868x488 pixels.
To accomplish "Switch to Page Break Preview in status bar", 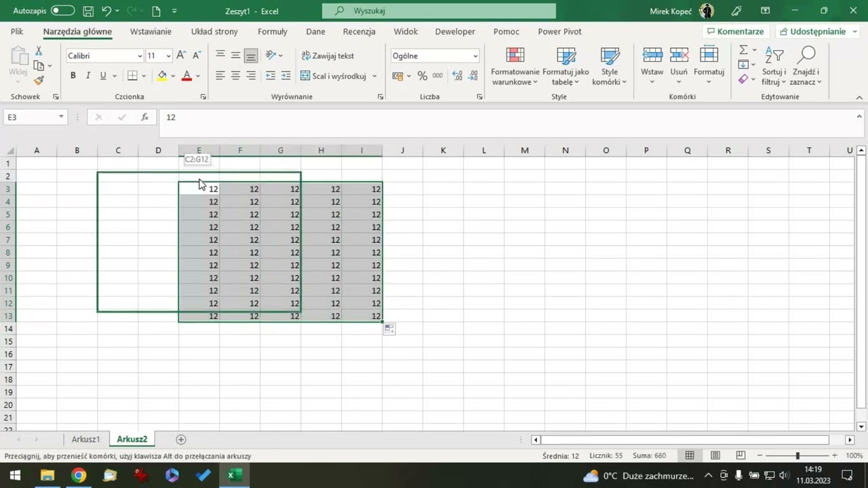I will (x=741, y=455).
